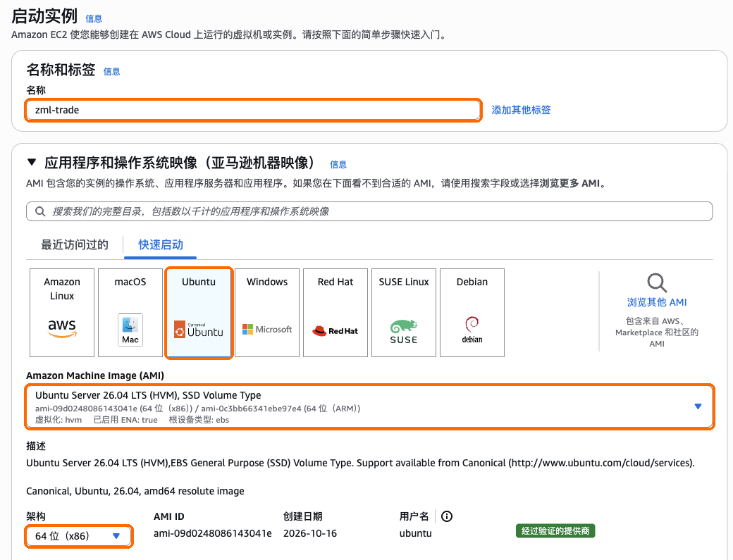Collapse the 应用程序和操作系统映像 section
Viewport: 733px width, 560px height.
(x=32, y=163)
